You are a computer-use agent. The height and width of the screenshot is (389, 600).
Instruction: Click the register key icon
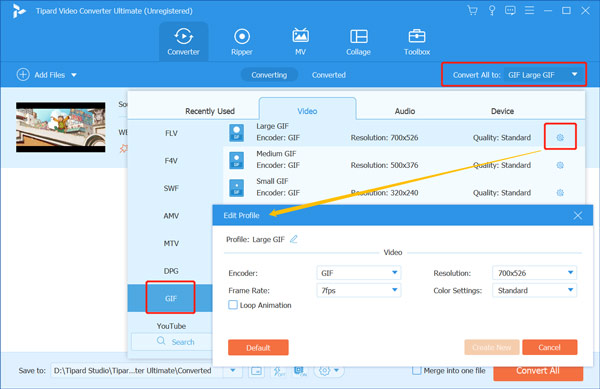[492, 11]
